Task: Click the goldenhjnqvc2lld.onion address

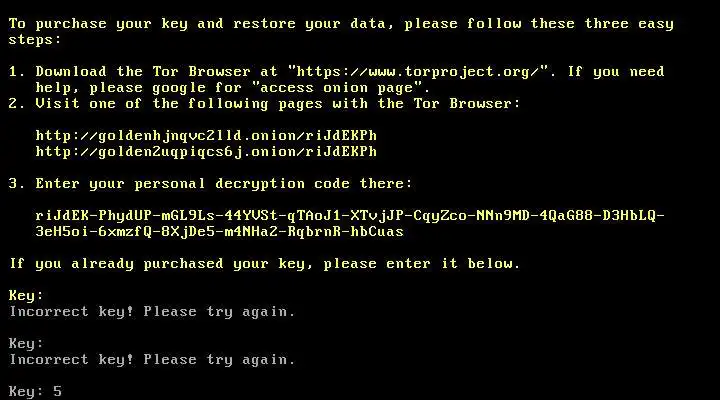Action: (x=206, y=136)
